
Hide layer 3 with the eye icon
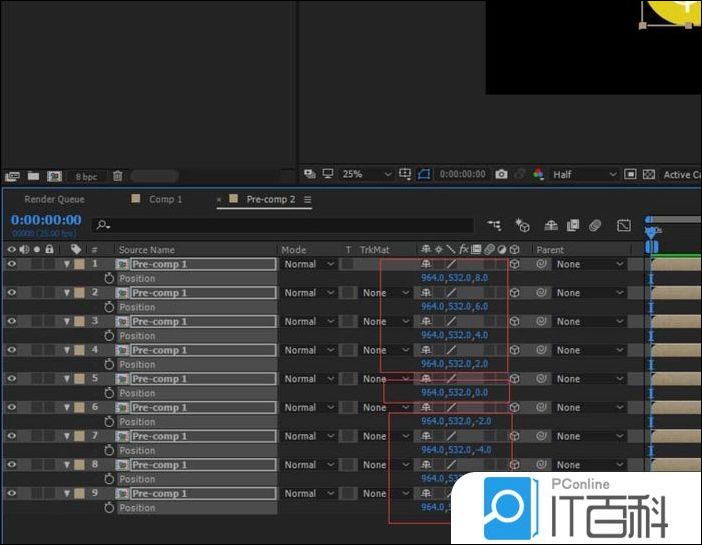[12, 321]
